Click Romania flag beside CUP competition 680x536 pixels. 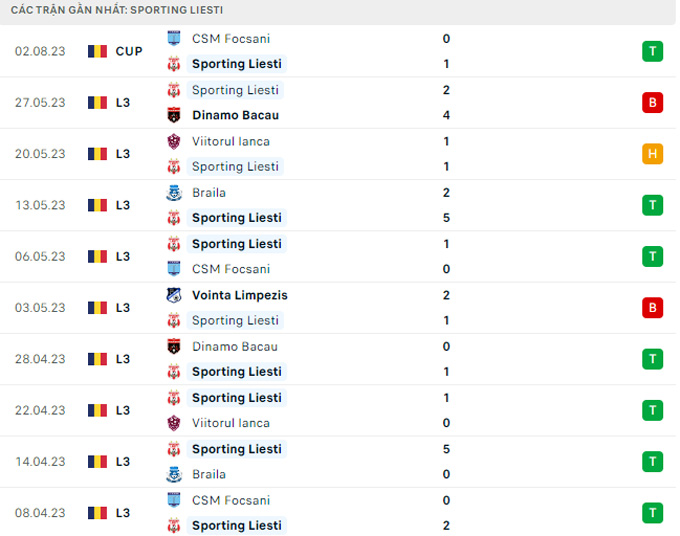[97, 51]
